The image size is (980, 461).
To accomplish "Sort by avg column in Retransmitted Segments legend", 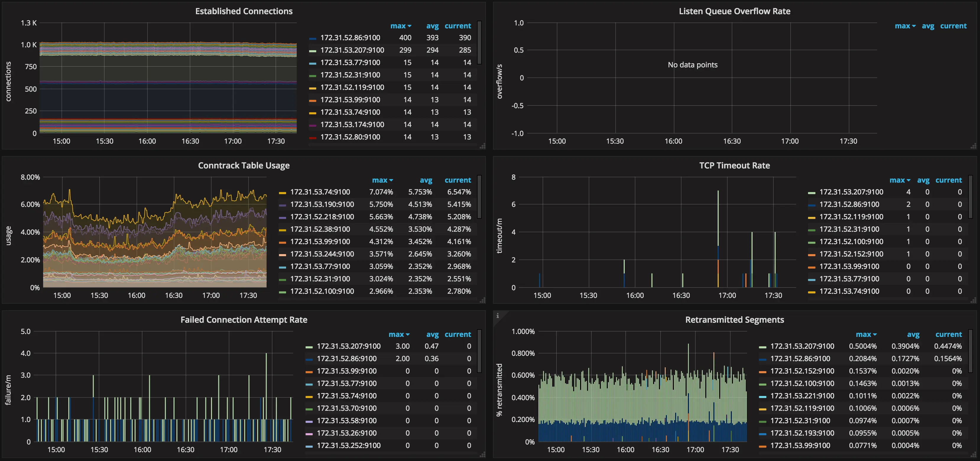I will click(913, 334).
